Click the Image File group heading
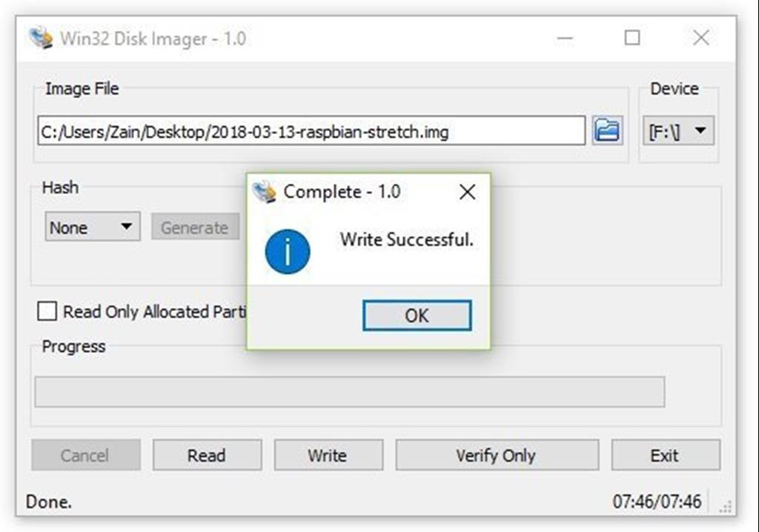The width and height of the screenshot is (759, 532). point(80,89)
